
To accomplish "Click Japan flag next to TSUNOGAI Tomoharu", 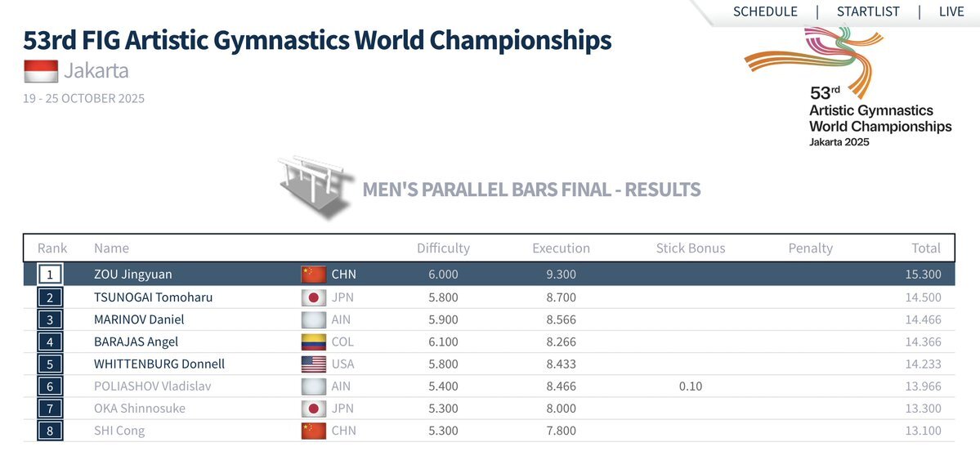I will [314, 297].
